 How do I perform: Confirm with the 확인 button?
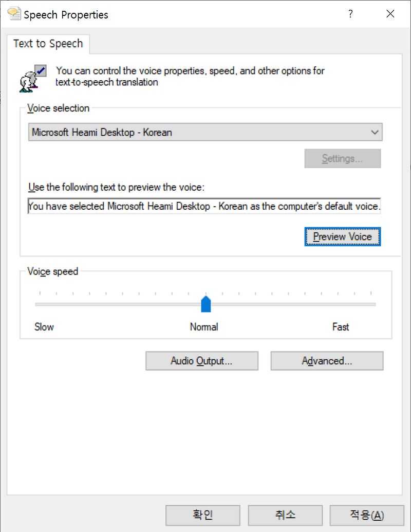pos(203,515)
